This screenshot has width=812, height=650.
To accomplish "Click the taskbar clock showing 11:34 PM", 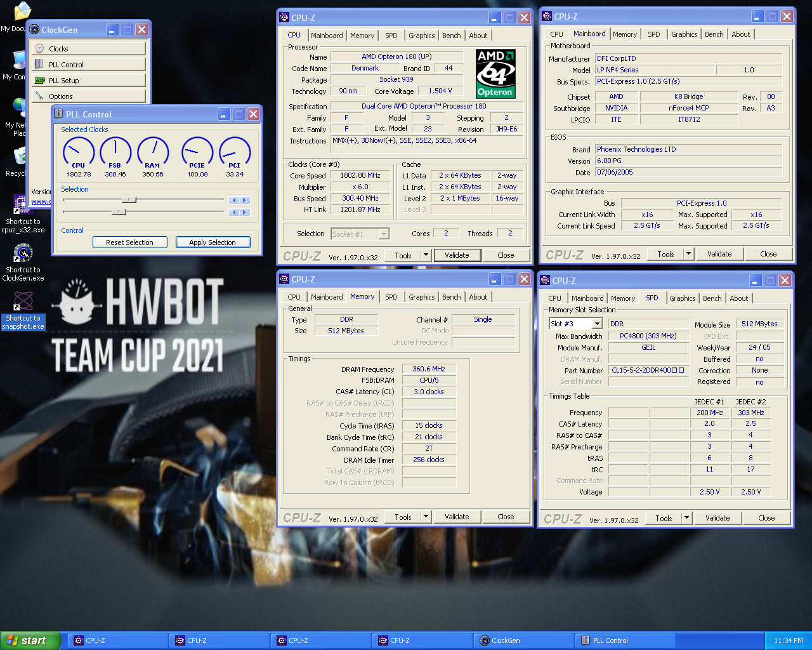I will pyautogui.click(x=789, y=640).
